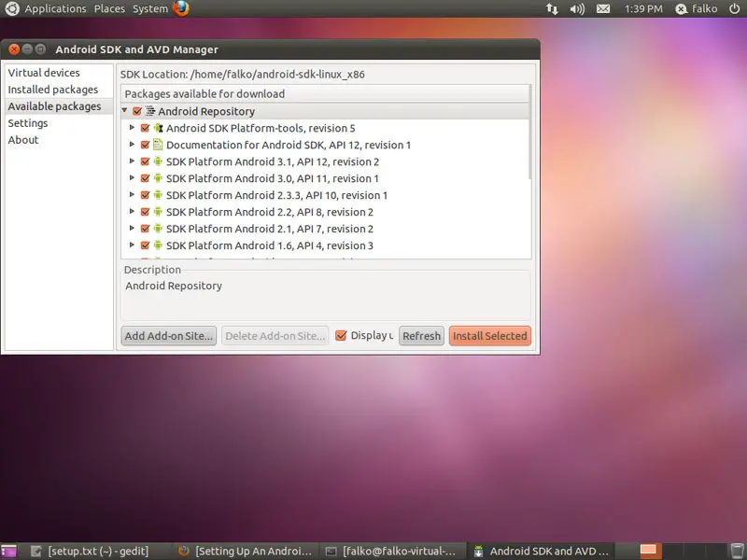Click the Android Repository icon
This screenshot has height=560, width=747.
pyautogui.click(x=150, y=111)
